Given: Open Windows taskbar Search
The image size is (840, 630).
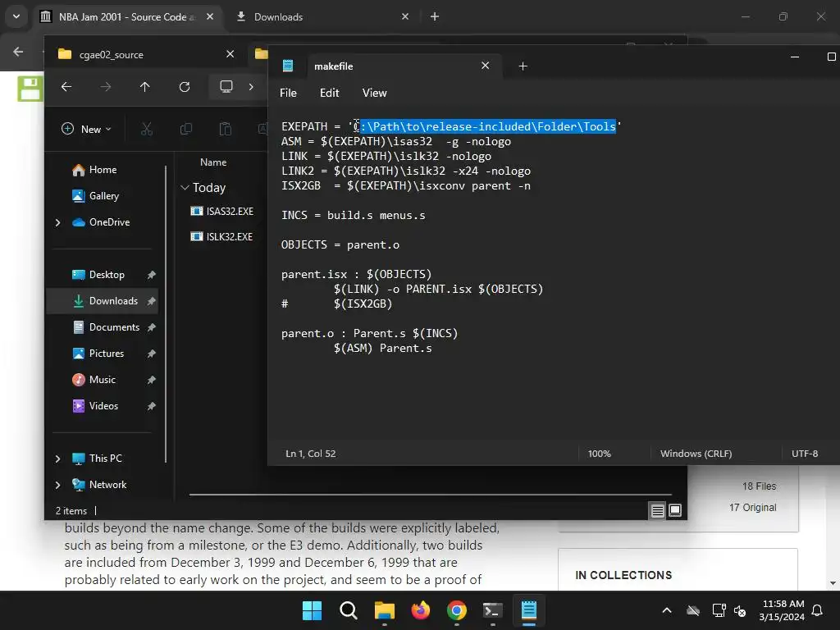Looking at the screenshot, I should (x=348, y=610).
